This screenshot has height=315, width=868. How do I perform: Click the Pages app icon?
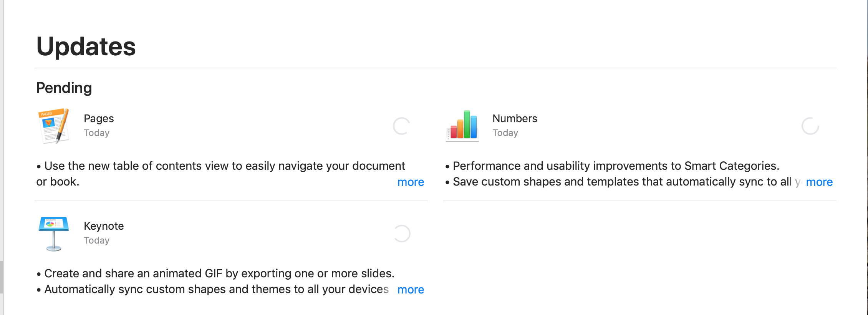(x=54, y=126)
